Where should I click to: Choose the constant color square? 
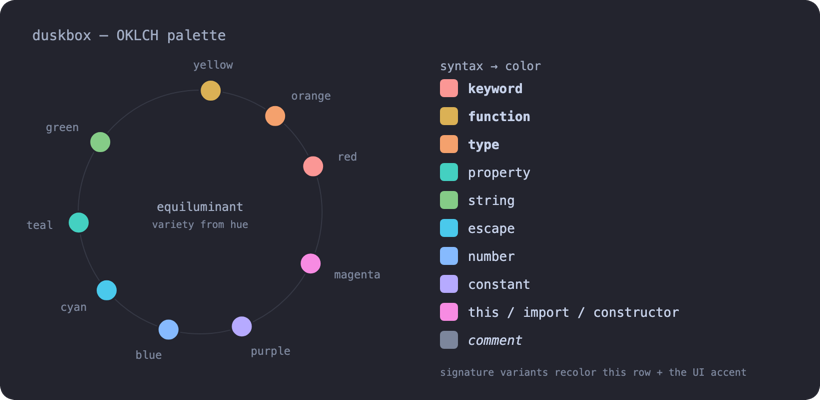point(449,284)
